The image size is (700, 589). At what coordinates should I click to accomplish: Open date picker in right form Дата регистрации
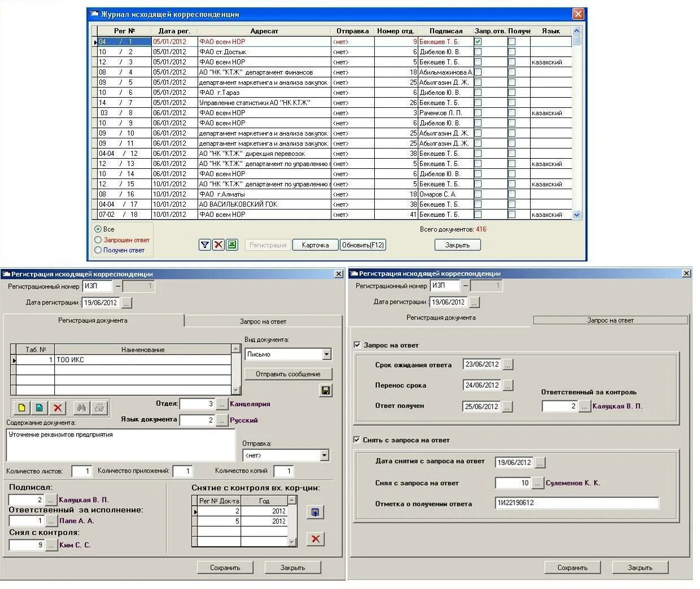(474, 303)
